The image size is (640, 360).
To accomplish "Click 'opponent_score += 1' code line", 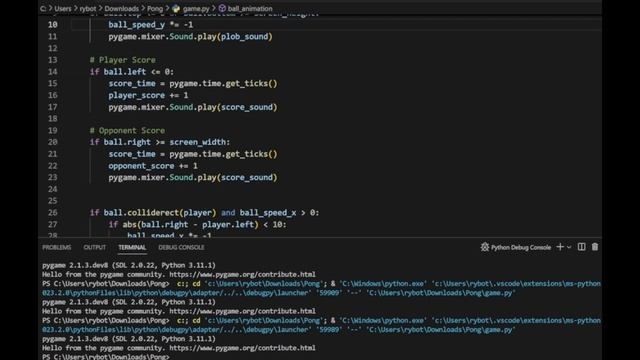I will tap(153, 166).
